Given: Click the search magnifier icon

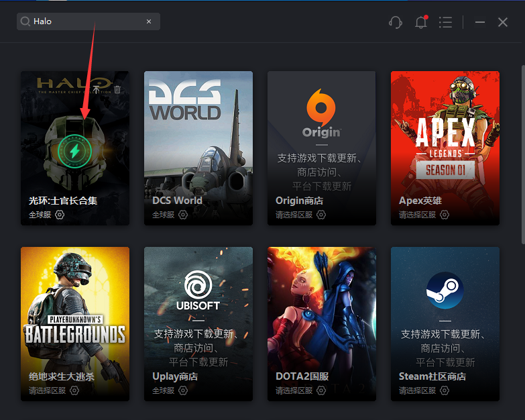Looking at the screenshot, I should [x=25, y=21].
